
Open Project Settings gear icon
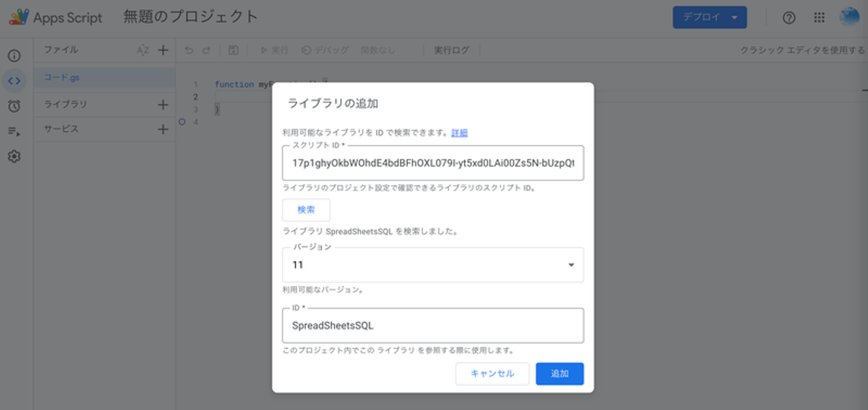click(x=14, y=156)
